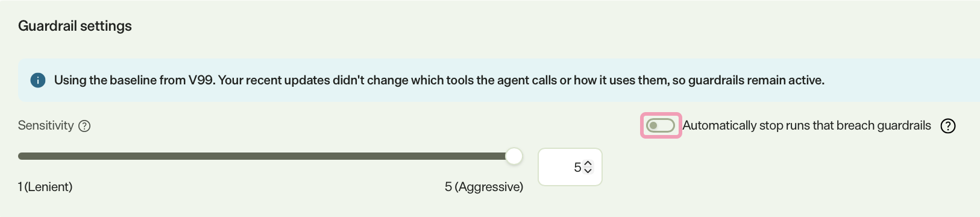
Task: Focus the sensitivity number input field
Action: pos(570,167)
